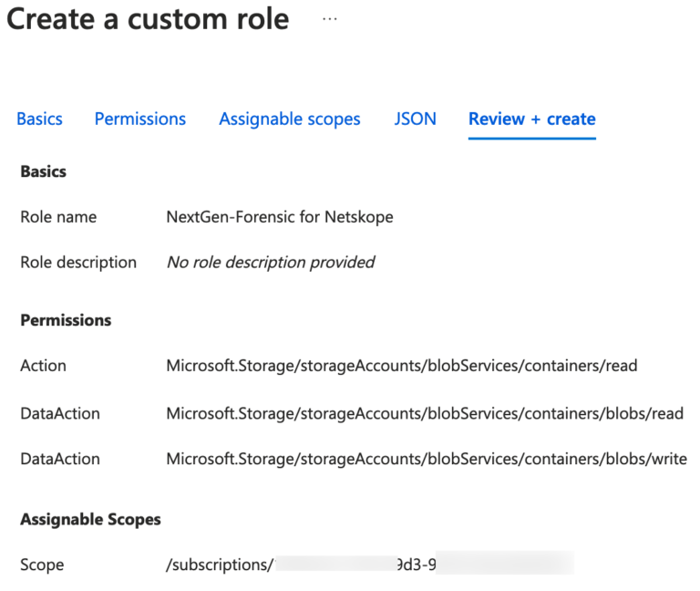Click the Assignable Scopes section heading
Viewport: 700px width, 591px height.
click(90, 519)
